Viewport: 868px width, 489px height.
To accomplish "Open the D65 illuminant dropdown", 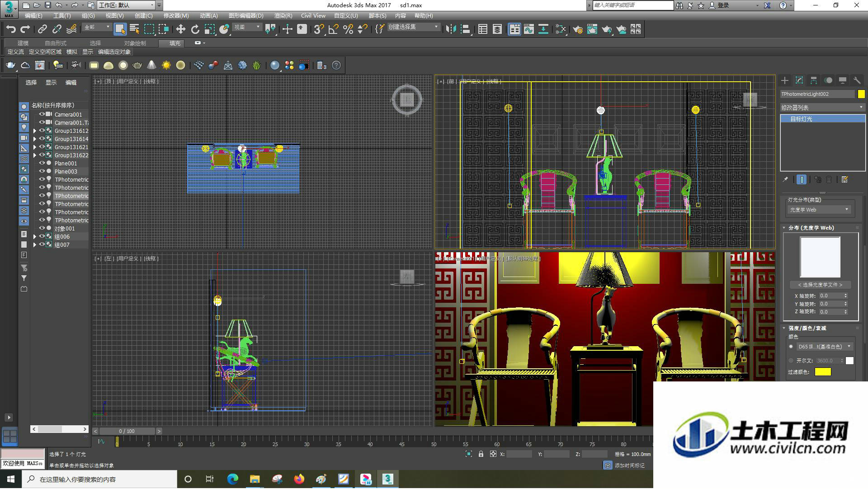I will (x=825, y=347).
